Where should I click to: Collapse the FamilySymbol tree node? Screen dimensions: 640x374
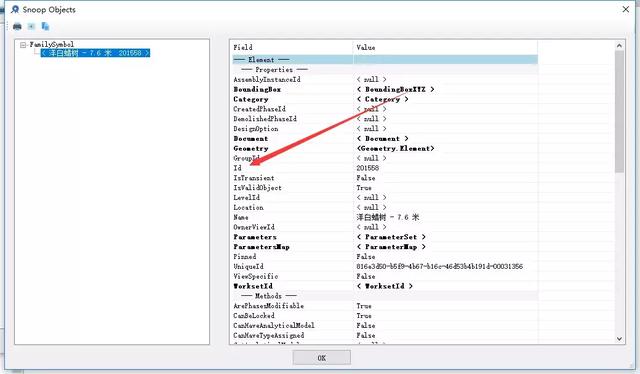click(x=23, y=45)
